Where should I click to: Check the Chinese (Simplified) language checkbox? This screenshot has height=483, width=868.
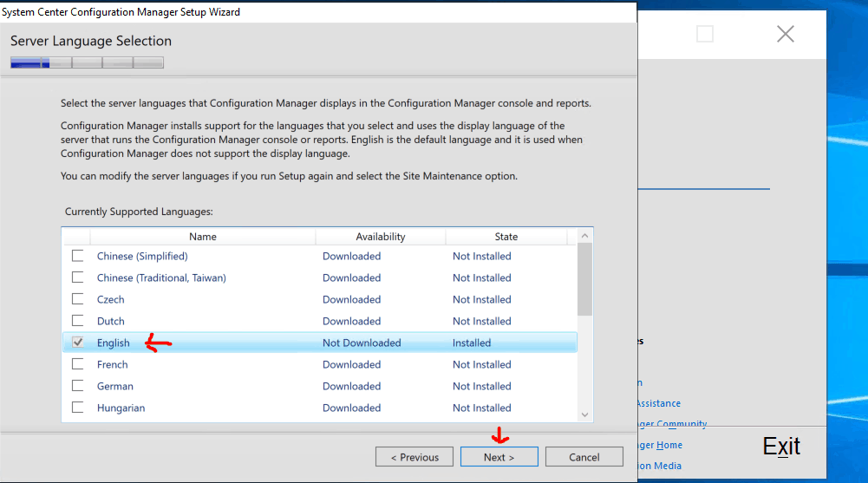tap(77, 256)
